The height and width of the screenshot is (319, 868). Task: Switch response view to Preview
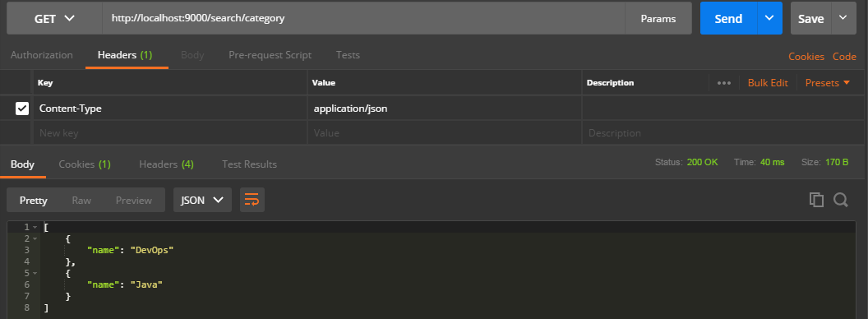[x=133, y=201]
